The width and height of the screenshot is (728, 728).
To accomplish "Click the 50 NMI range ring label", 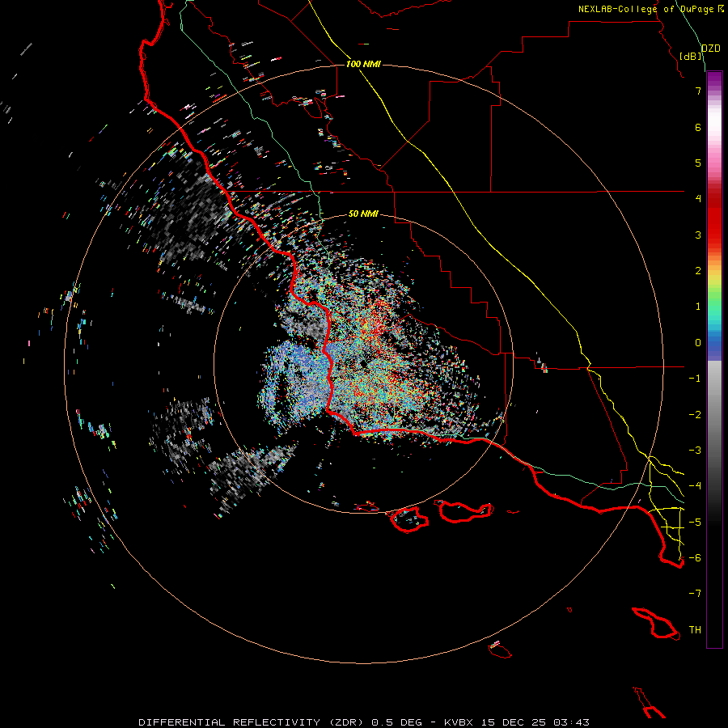I will (363, 214).
